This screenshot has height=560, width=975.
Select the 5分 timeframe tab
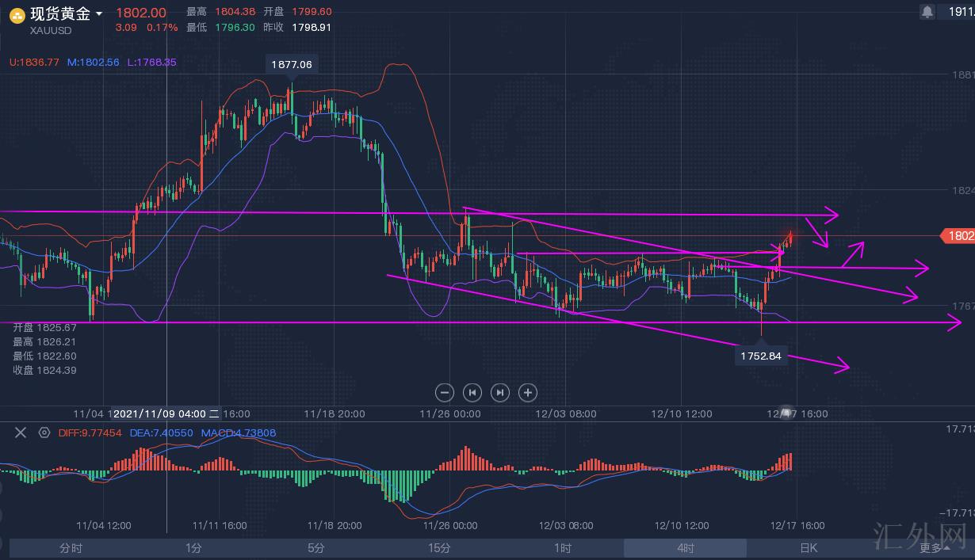tap(316, 548)
